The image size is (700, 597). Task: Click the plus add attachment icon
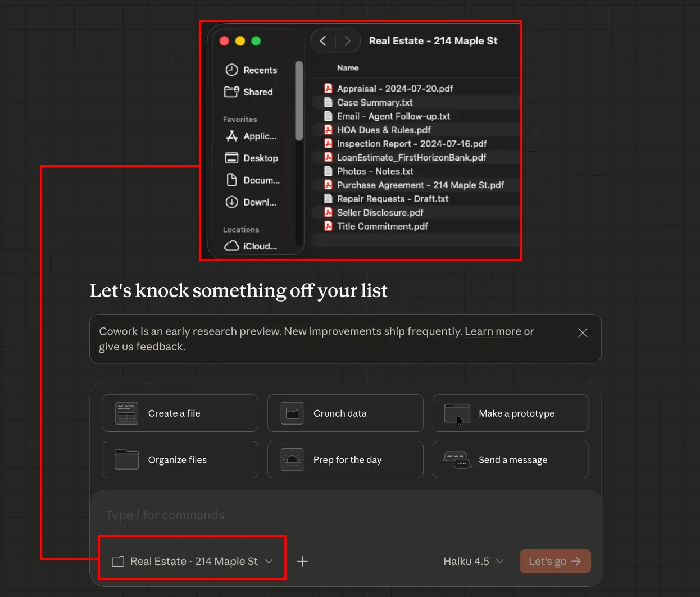click(302, 561)
